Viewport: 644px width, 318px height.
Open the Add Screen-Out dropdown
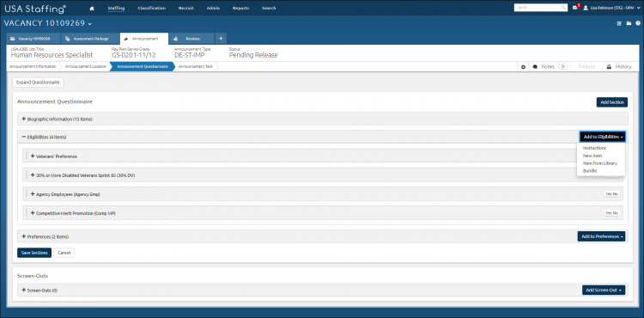(x=604, y=290)
